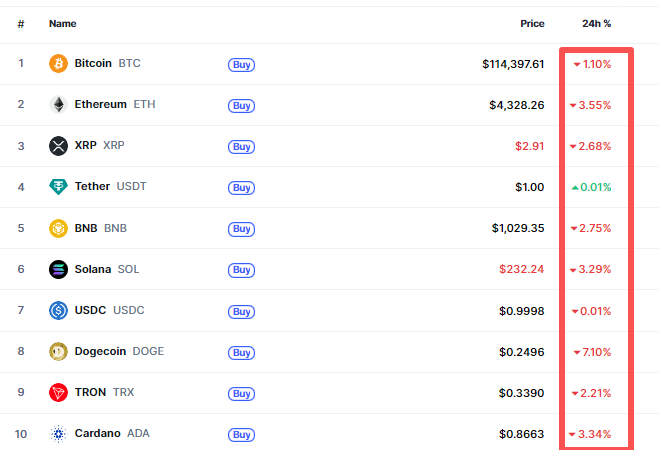
Task: Click the XRP logo icon
Action: [x=58, y=146]
